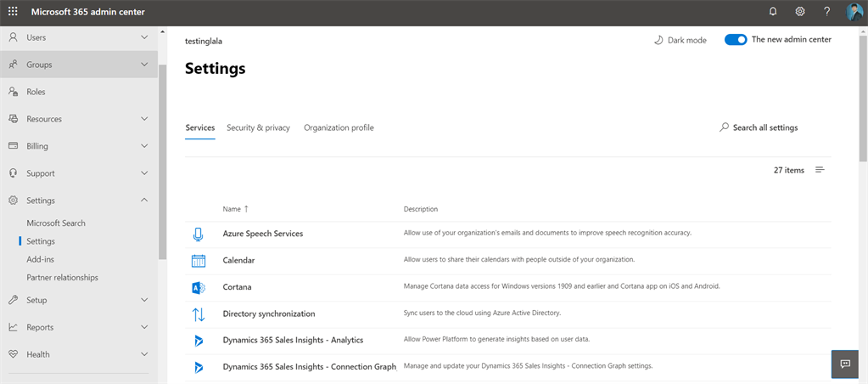
Task: Expand the Users navigation section
Action: pyautogui.click(x=144, y=37)
